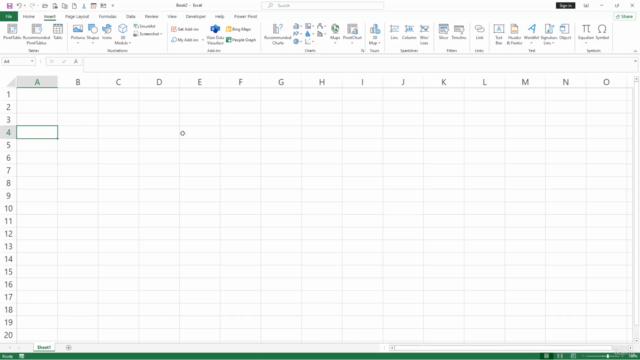Open Recommended PivotTables
The width and height of the screenshot is (640, 360).
[x=36, y=34]
